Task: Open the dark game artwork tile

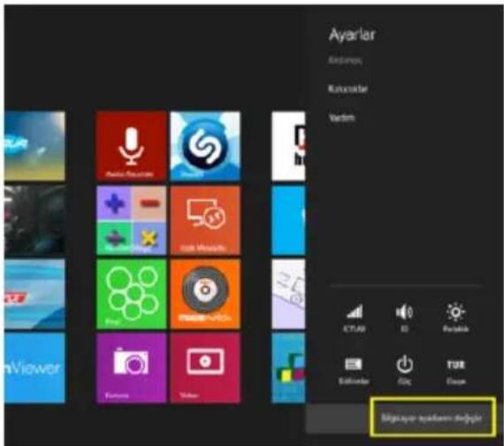Action: [x=34, y=220]
